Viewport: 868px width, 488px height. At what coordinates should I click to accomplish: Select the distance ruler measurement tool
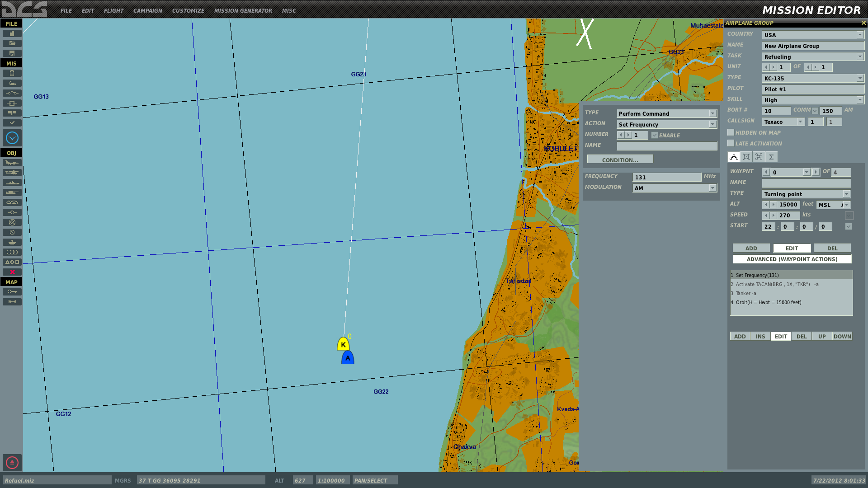pyautogui.click(x=12, y=302)
